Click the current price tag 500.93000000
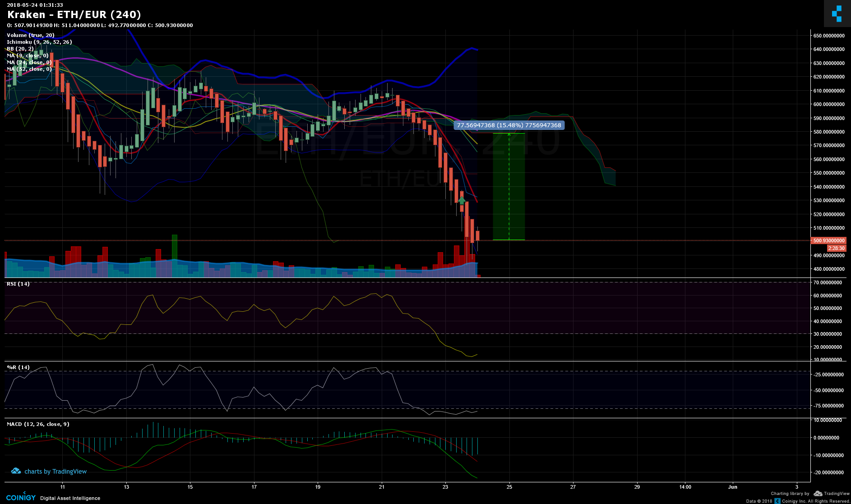 coord(829,241)
